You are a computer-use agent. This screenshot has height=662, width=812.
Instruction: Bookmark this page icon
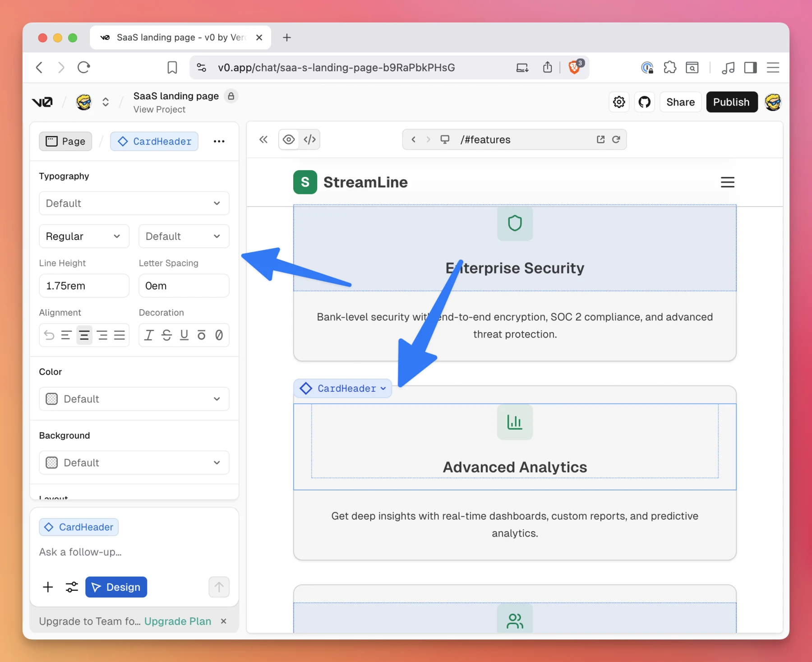[x=172, y=68]
